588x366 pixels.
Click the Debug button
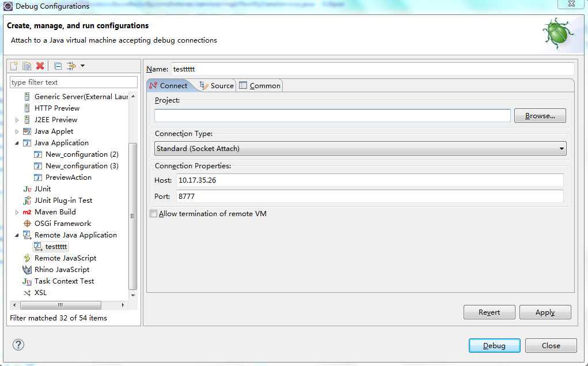coord(494,345)
